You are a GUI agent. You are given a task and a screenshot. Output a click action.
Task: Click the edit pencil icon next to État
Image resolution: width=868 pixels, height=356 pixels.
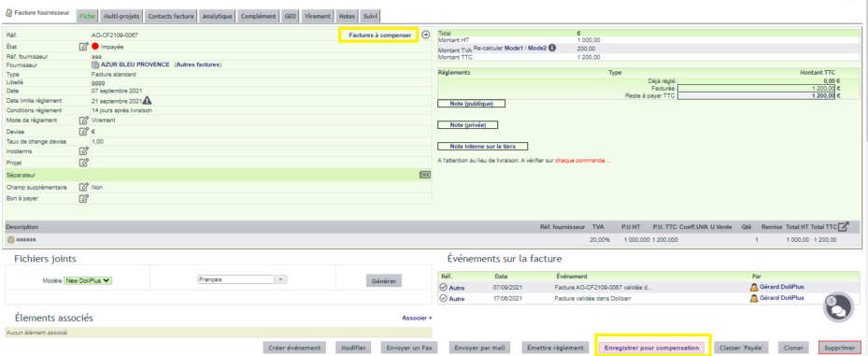click(83, 47)
